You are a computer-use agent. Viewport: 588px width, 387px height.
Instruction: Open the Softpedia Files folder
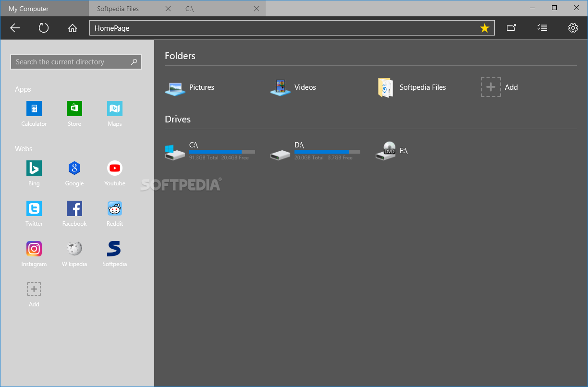(x=412, y=87)
